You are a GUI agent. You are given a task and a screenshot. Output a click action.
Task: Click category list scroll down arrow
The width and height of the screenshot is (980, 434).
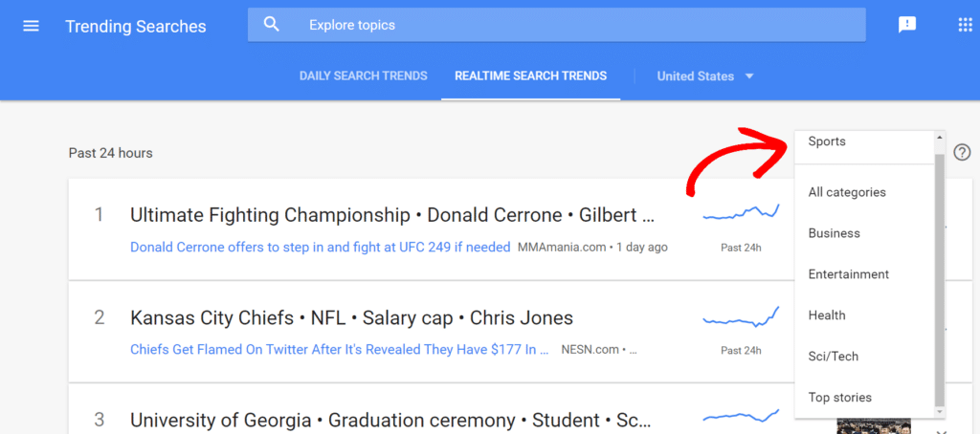[940, 413]
